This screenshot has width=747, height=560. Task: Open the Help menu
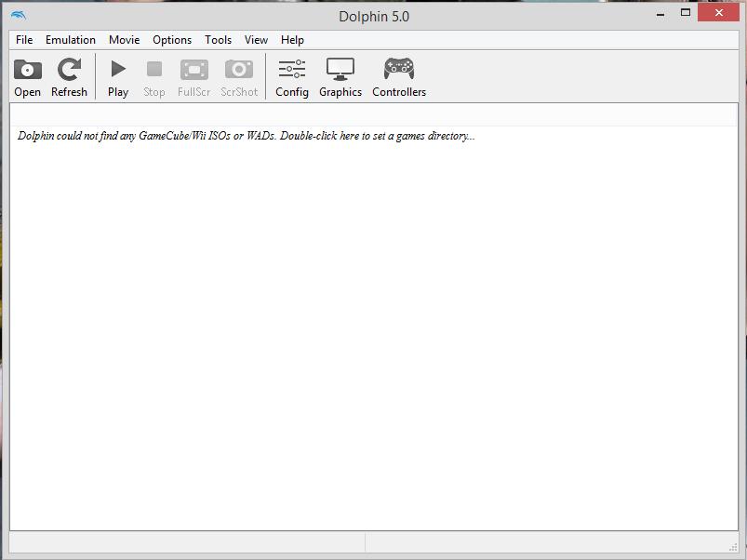click(292, 40)
